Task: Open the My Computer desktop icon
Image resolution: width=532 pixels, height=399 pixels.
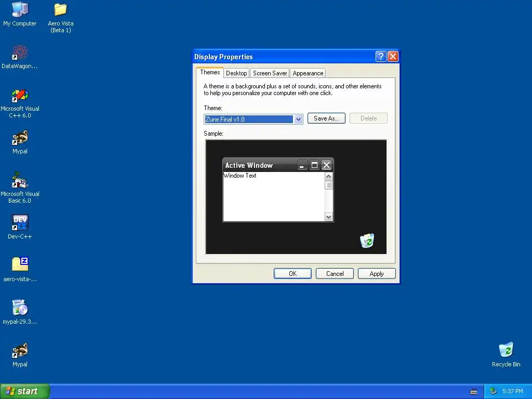Action: [x=20, y=14]
